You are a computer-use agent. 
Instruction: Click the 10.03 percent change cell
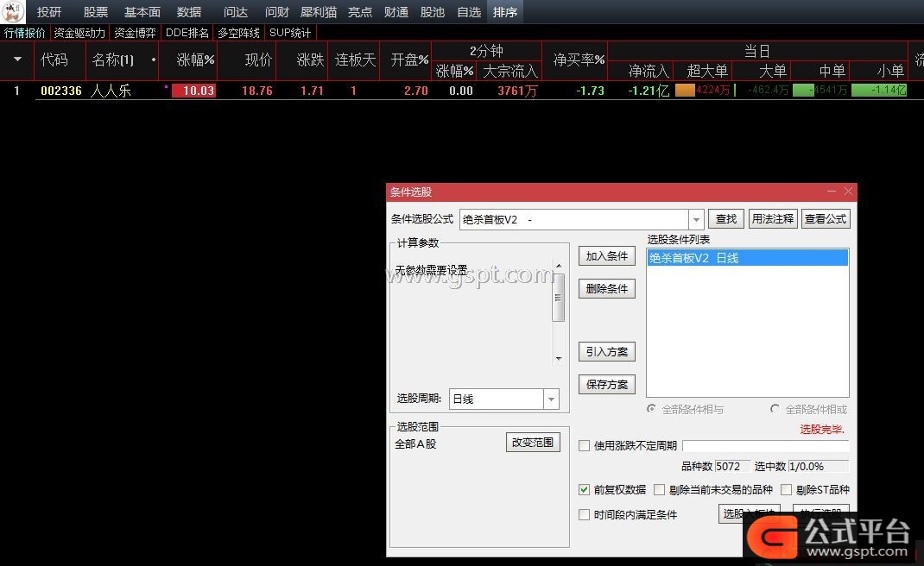(194, 91)
